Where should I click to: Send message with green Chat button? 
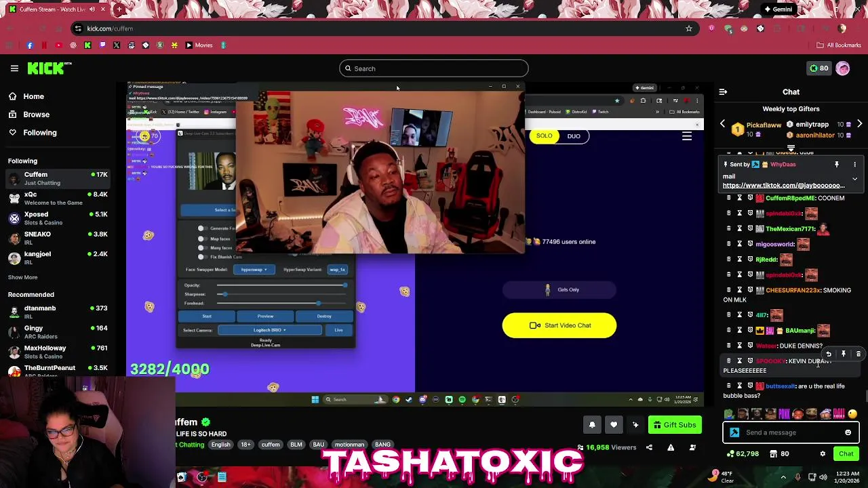pyautogui.click(x=846, y=454)
